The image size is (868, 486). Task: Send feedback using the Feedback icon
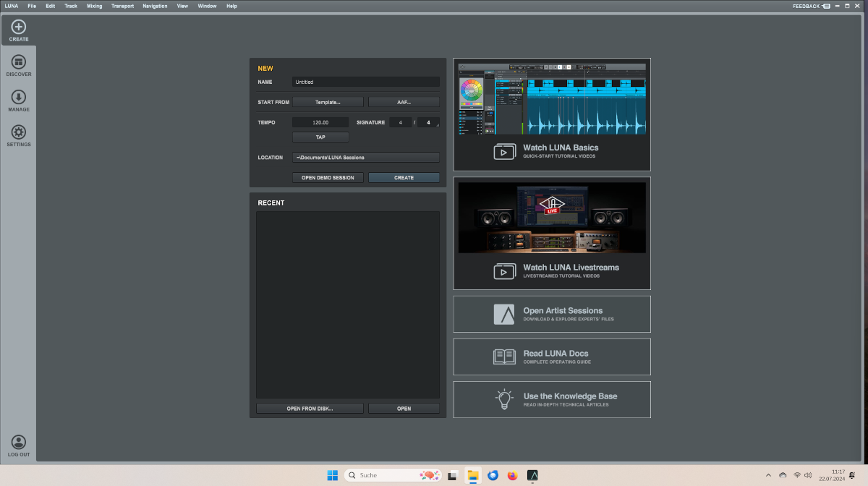(826, 6)
